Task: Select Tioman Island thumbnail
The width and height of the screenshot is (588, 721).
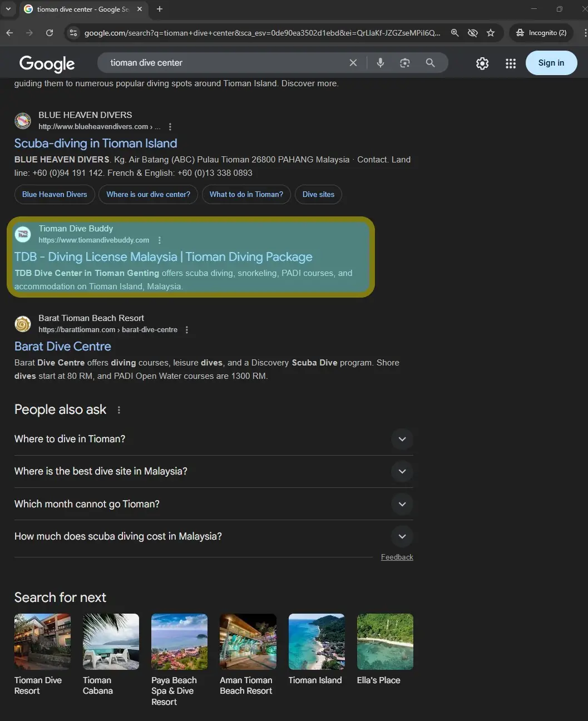Action: pos(317,641)
